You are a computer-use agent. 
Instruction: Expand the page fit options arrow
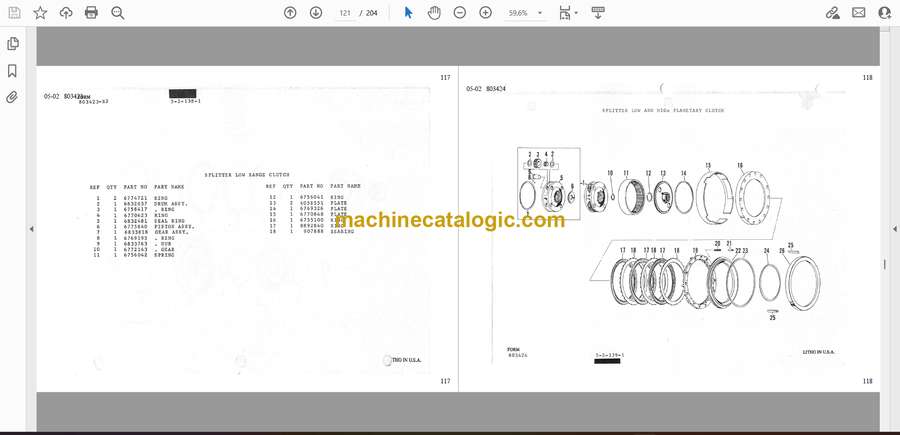pos(576,13)
